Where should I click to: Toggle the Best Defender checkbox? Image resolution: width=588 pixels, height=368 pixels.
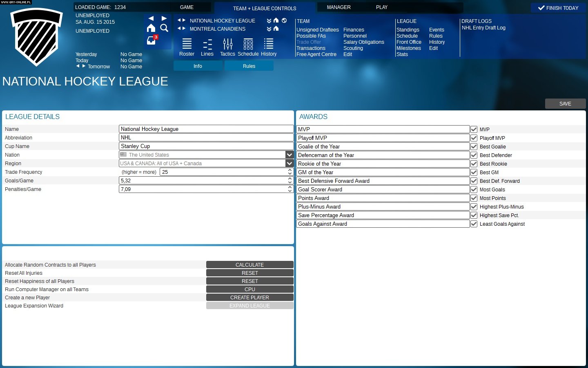(474, 155)
